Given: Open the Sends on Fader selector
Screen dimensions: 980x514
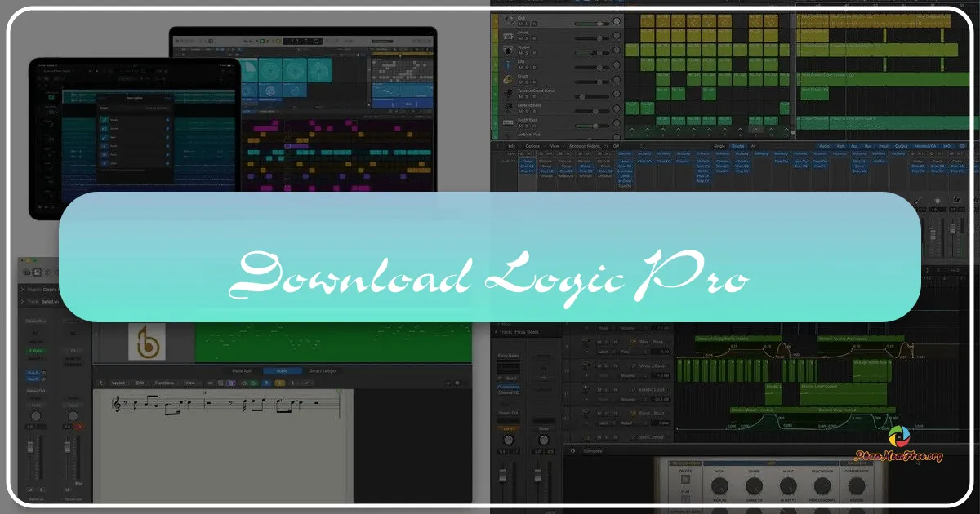Looking at the screenshot, I should (584, 146).
